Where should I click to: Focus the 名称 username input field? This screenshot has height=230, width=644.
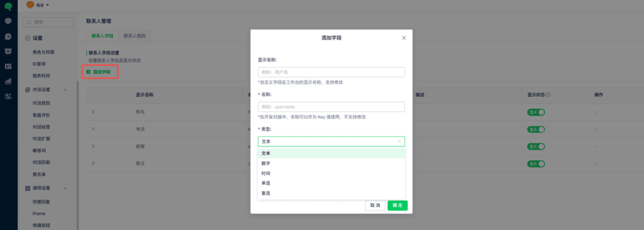pos(331,107)
